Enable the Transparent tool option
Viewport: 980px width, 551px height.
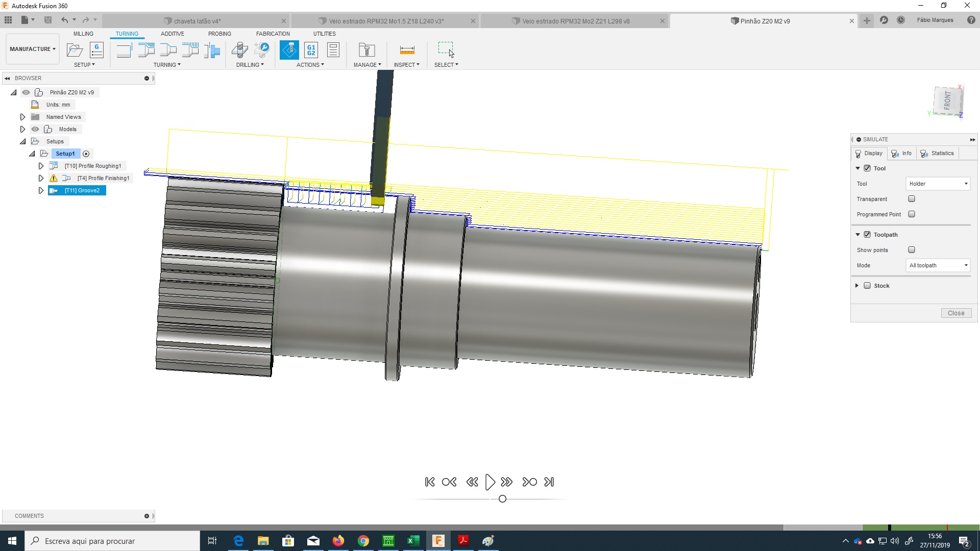(912, 199)
